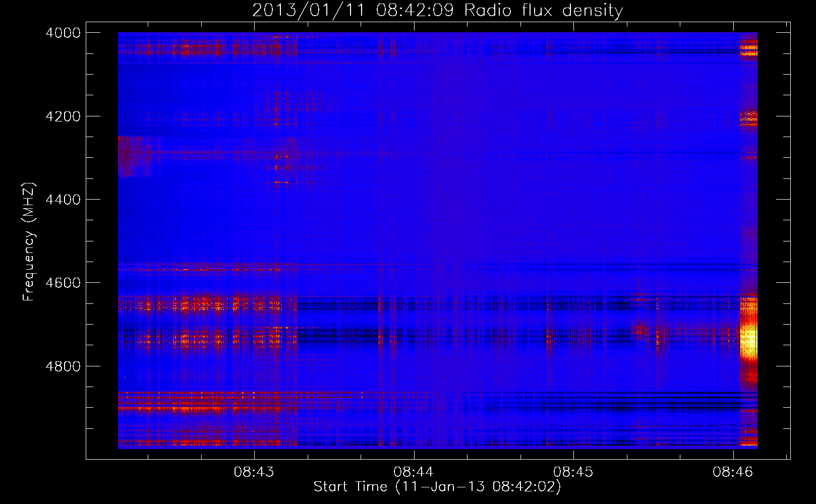
Task: Click the plot title '2013/01/11 08:42:09 Radio flux density'
Action: (x=437, y=10)
